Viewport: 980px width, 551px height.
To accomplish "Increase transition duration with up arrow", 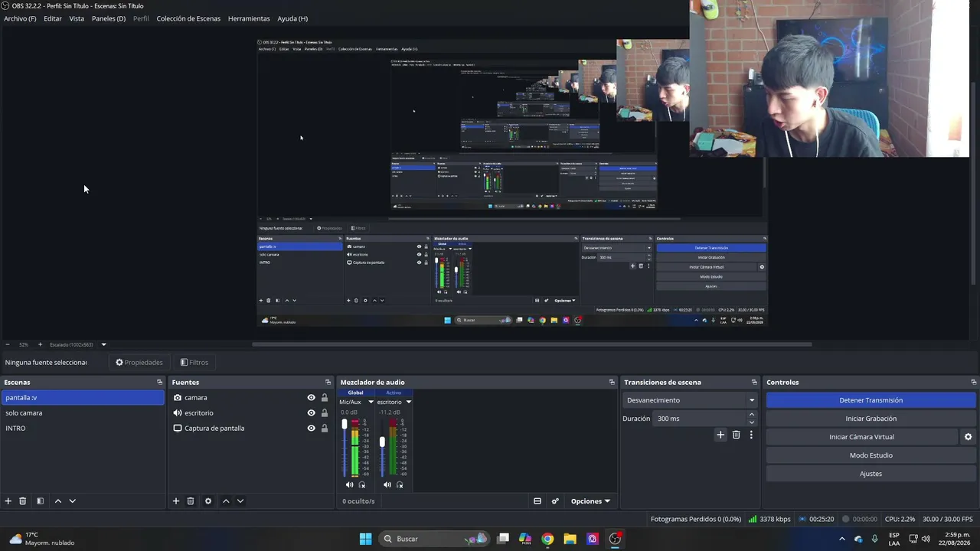I will 752,415.
